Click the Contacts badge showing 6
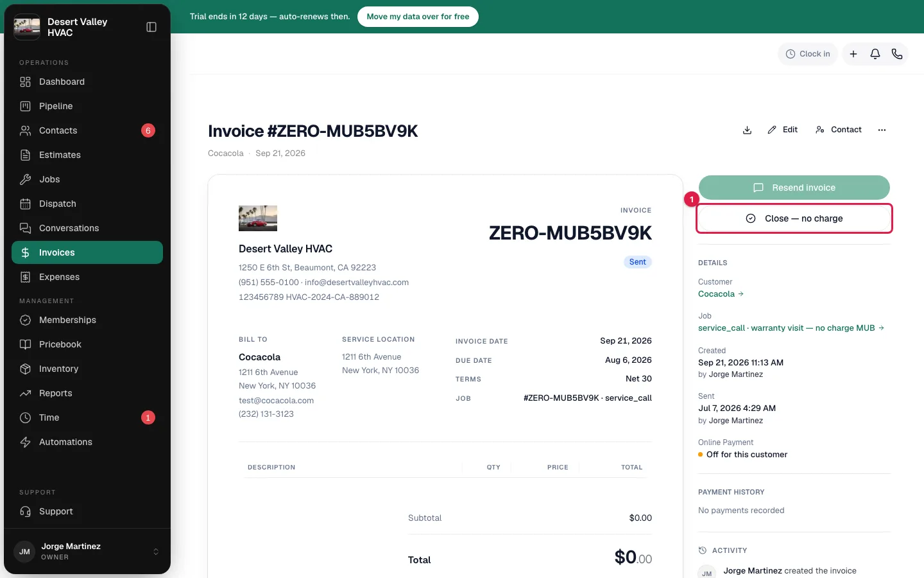Screen dimensions: 924x578 pyautogui.click(x=148, y=130)
